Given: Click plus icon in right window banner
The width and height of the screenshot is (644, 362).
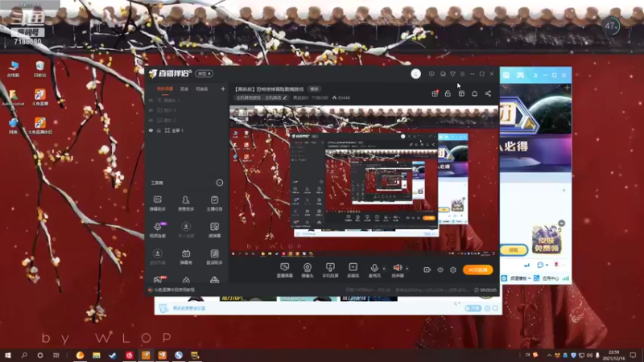Looking at the screenshot, I should (567, 88).
